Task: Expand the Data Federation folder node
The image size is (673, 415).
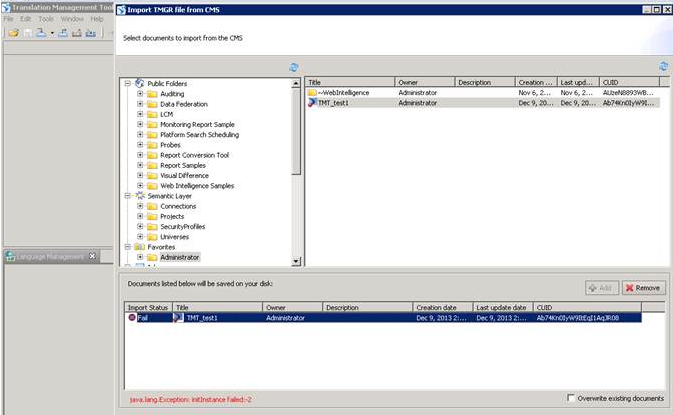Action: (140, 104)
